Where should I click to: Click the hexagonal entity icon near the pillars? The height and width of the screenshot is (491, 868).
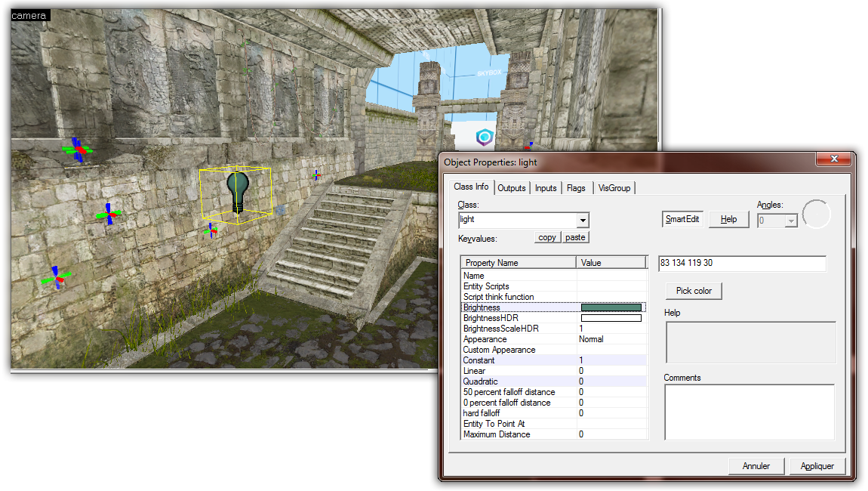[x=483, y=137]
